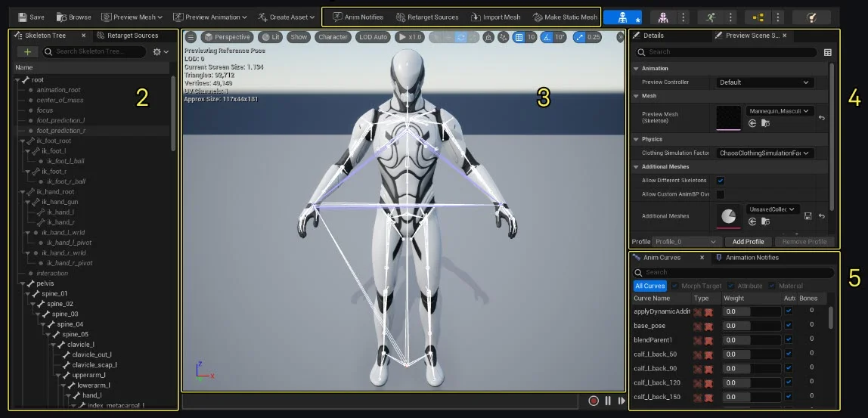Click the Make Static Mesh button
Image resolution: width=868 pixels, height=418 pixels.
564,17
